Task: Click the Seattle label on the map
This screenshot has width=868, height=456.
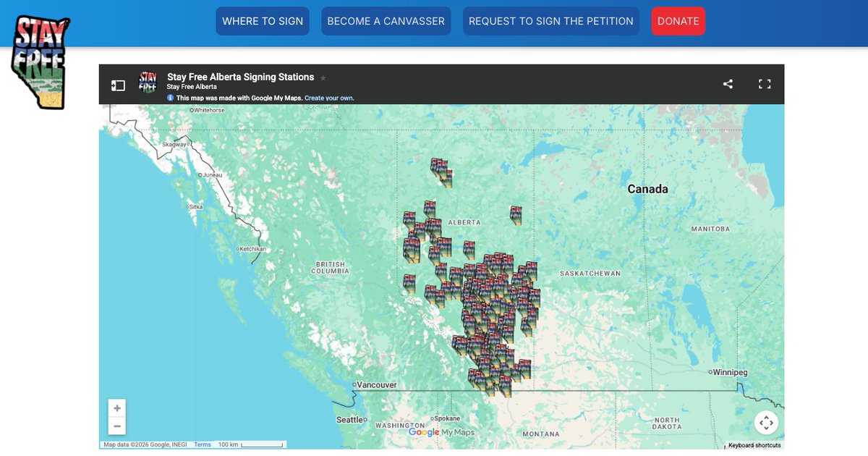Action: (350, 420)
